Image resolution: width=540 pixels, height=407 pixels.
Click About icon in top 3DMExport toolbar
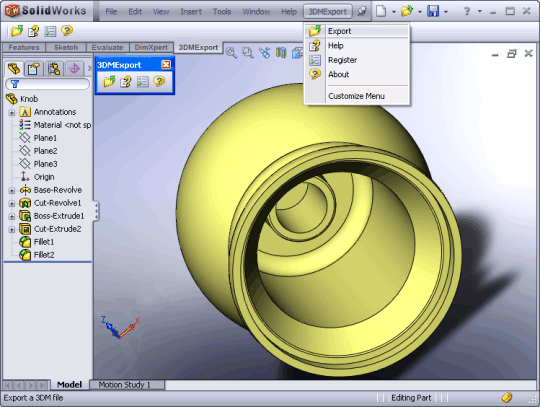pos(67,31)
